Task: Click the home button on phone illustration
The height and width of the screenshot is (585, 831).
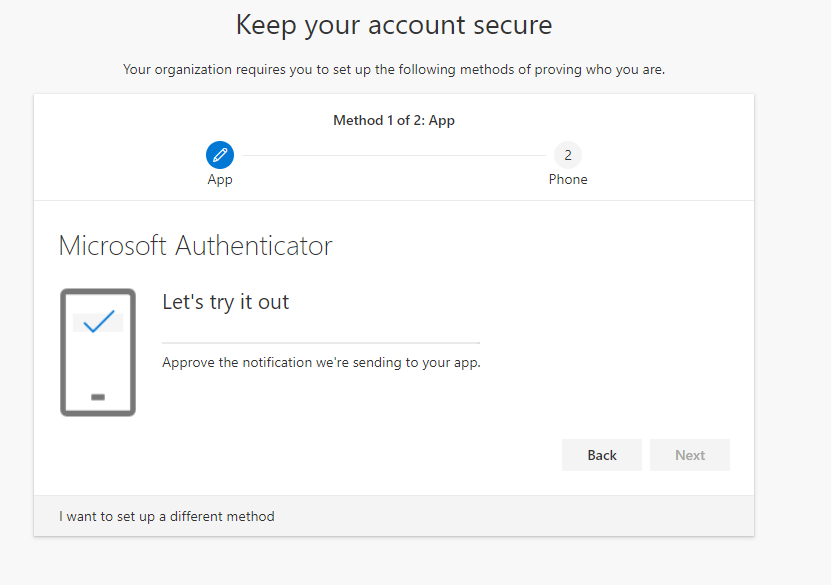Action: click(x=98, y=397)
